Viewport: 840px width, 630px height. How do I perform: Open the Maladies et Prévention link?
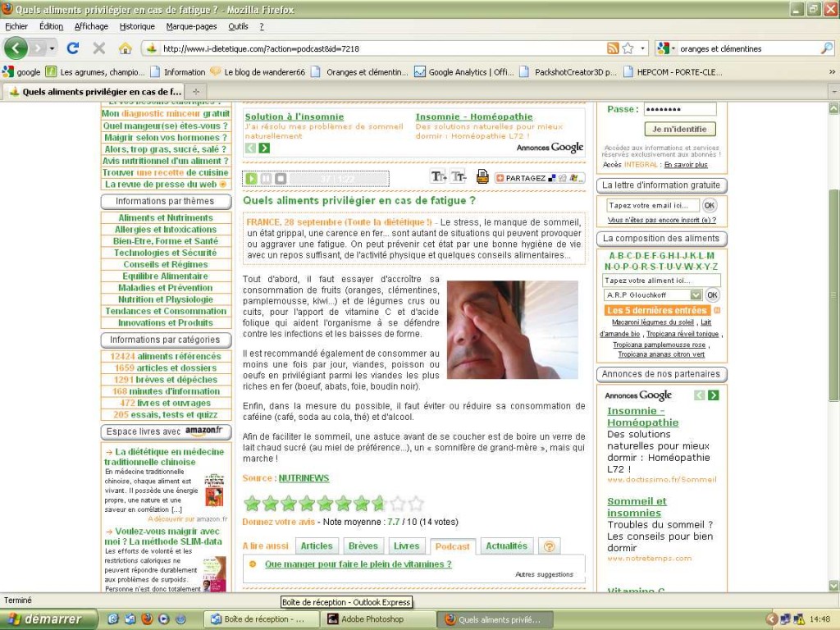(x=166, y=288)
